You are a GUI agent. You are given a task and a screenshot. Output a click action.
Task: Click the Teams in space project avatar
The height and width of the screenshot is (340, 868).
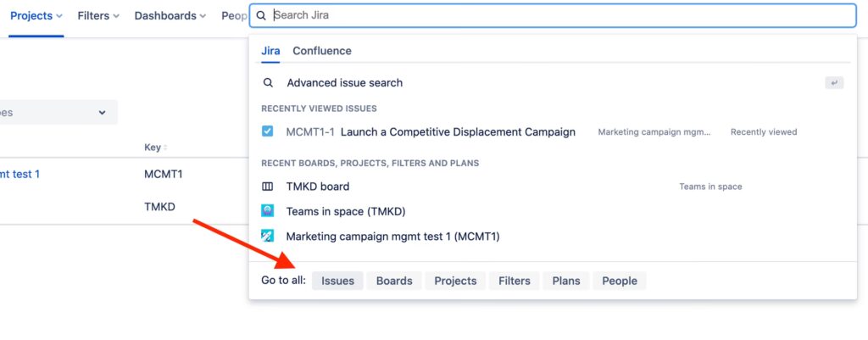[268, 211]
